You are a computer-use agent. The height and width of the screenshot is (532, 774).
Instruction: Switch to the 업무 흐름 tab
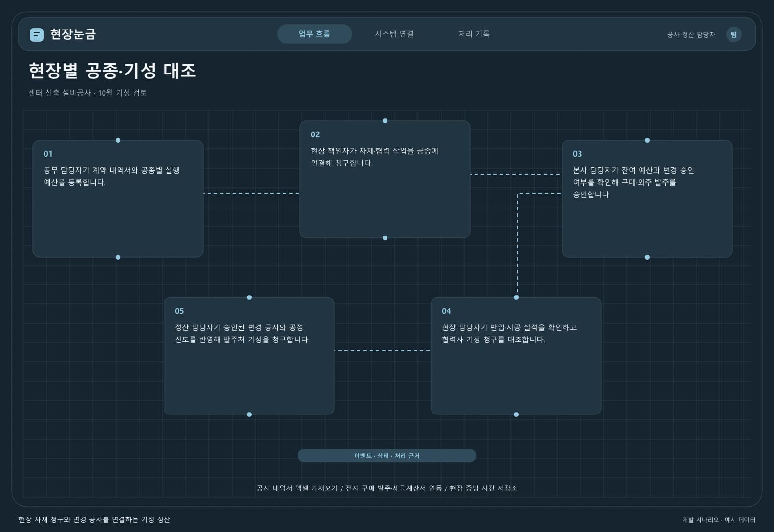tap(314, 34)
